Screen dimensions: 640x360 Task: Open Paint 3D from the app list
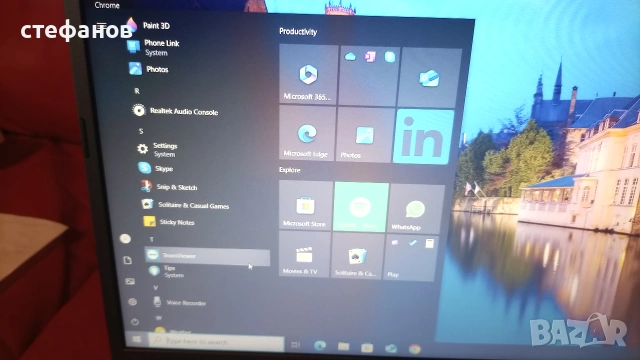click(149, 25)
